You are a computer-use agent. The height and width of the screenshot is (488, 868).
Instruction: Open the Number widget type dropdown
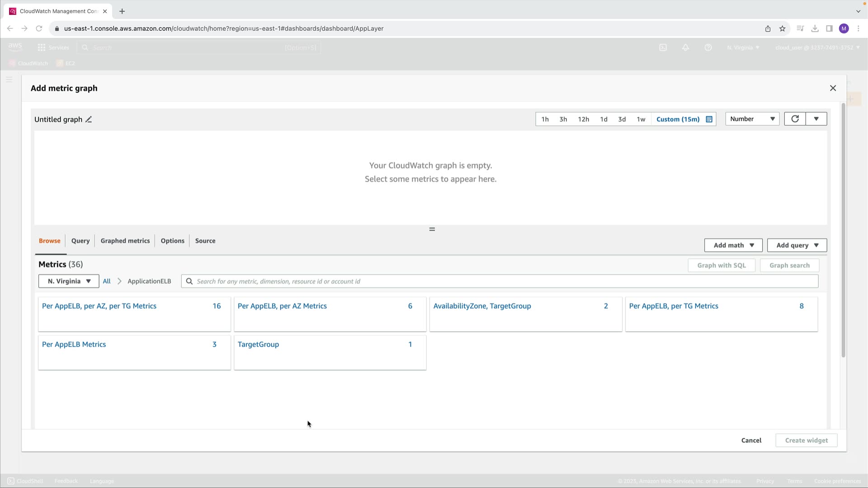(752, 119)
